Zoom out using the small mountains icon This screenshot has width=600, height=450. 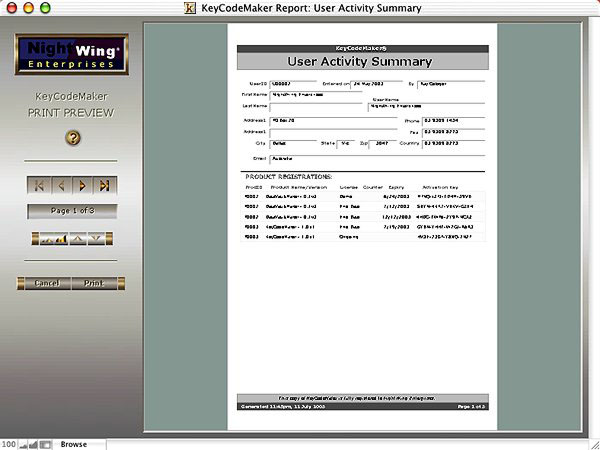coord(47,240)
